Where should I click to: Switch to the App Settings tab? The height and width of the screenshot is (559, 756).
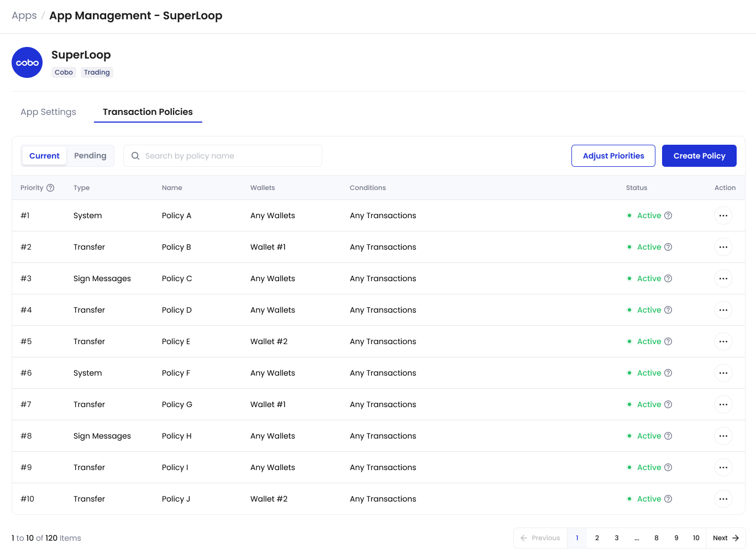point(48,112)
